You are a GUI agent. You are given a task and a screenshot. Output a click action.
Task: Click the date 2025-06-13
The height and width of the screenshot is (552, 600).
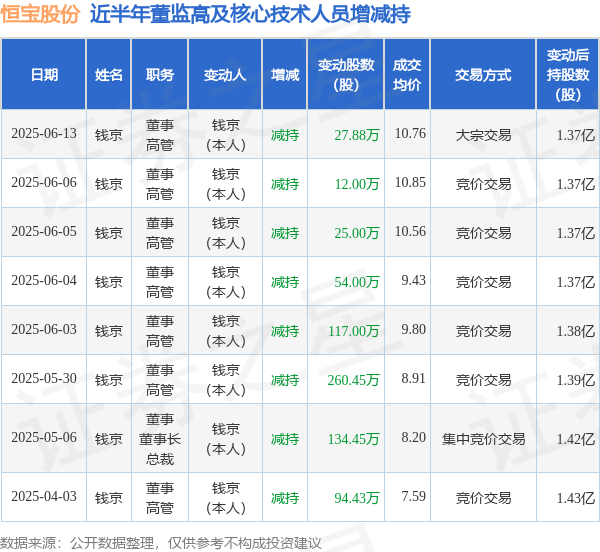pyautogui.click(x=44, y=134)
